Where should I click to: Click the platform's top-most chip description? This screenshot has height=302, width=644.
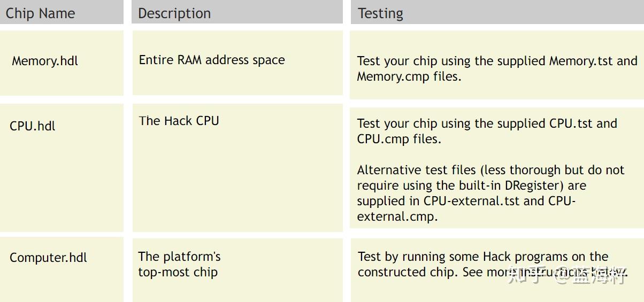pyautogui.click(x=179, y=264)
